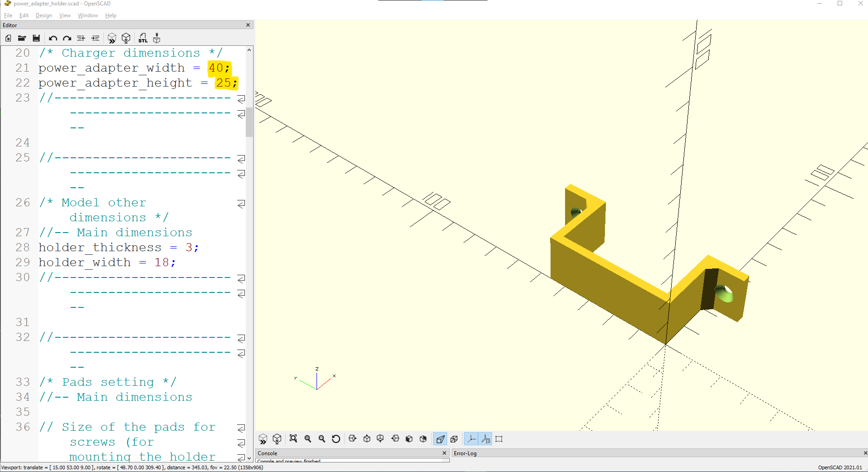Viewport: 868px width, 472px height.
Task: Click the editor scrollbar down arrow
Action: point(249,458)
